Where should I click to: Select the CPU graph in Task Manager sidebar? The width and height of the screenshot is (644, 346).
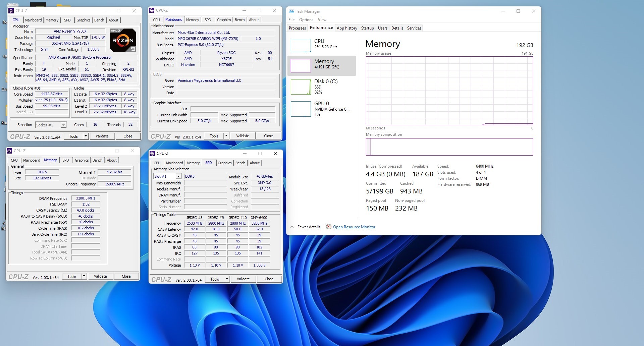pos(301,45)
